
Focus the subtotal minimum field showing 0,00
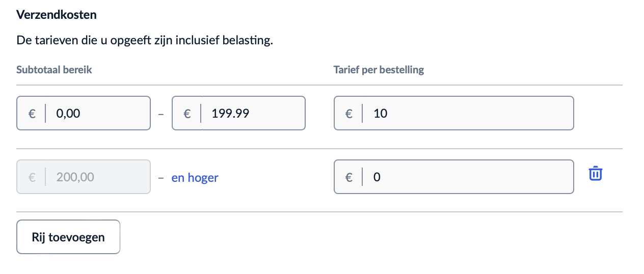(x=99, y=114)
